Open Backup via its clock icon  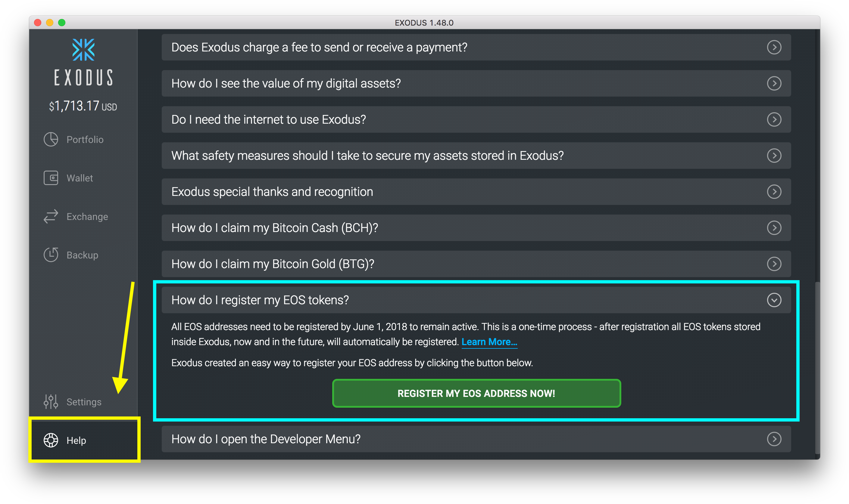tap(51, 255)
